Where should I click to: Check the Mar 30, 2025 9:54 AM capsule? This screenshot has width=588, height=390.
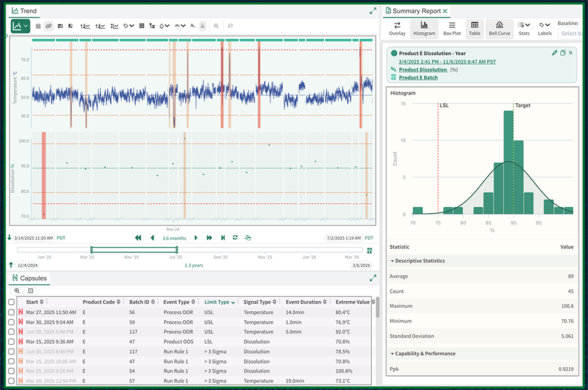click(11, 322)
